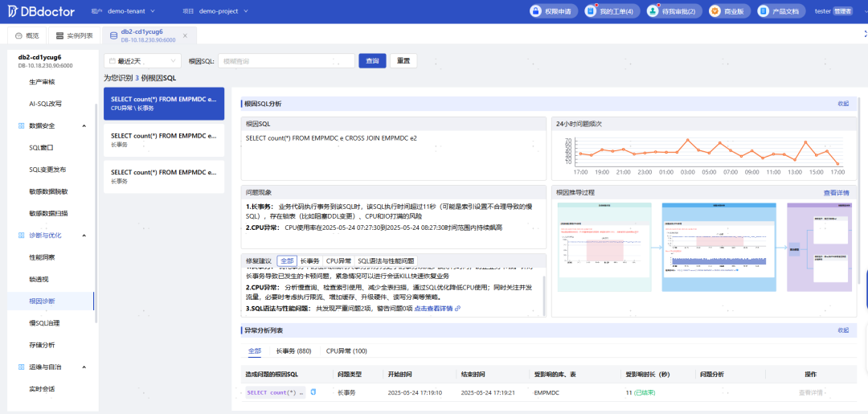Screen dimensions: 868x414
Task: Click the 2025-05-24 17:19:10 start time cell
Action: pyautogui.click(x=416, y=392)
